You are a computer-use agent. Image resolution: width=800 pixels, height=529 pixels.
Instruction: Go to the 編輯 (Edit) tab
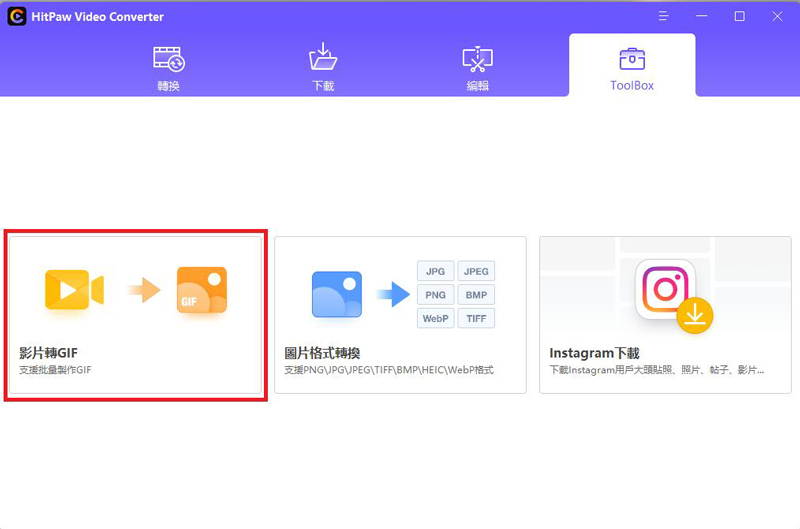tap(478, 69)
